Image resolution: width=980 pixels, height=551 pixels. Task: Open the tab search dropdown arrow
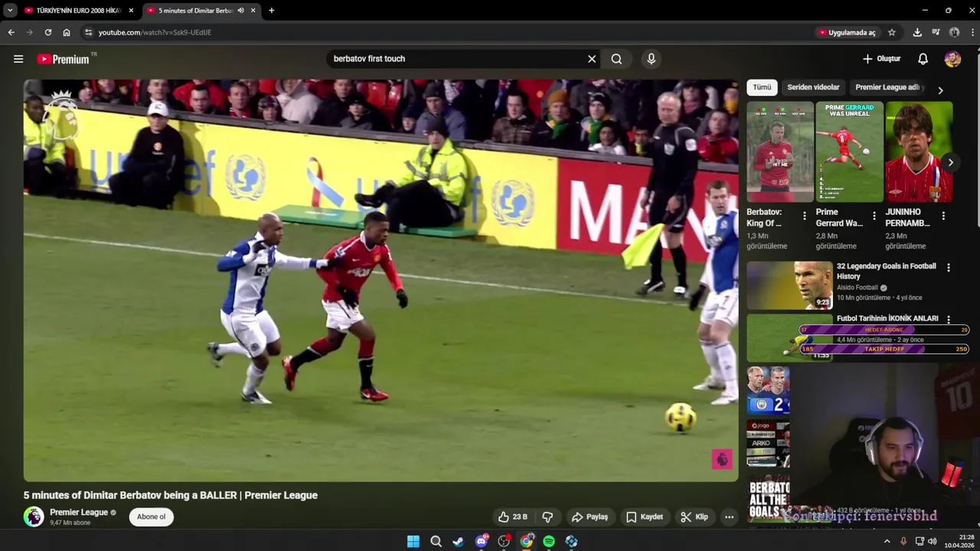click(10, 11)
